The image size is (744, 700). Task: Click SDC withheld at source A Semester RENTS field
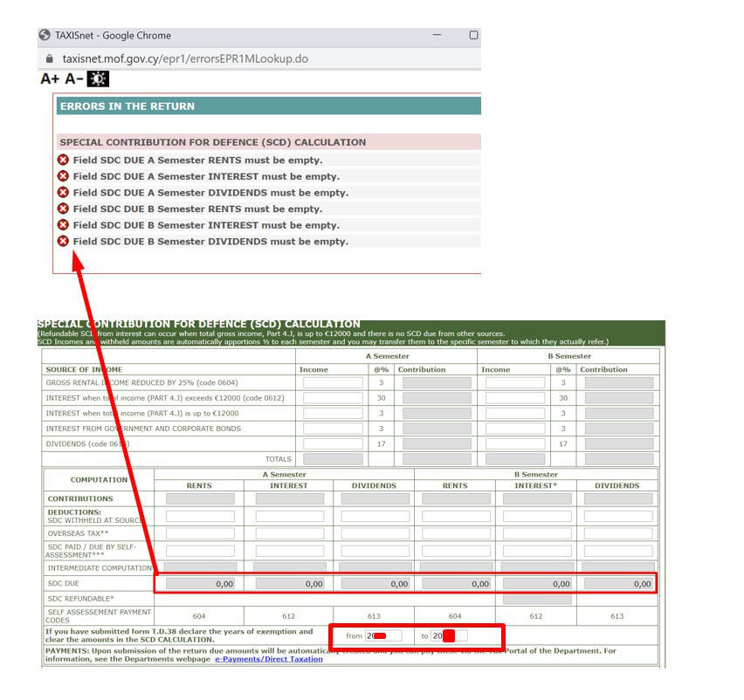point(200,517)
